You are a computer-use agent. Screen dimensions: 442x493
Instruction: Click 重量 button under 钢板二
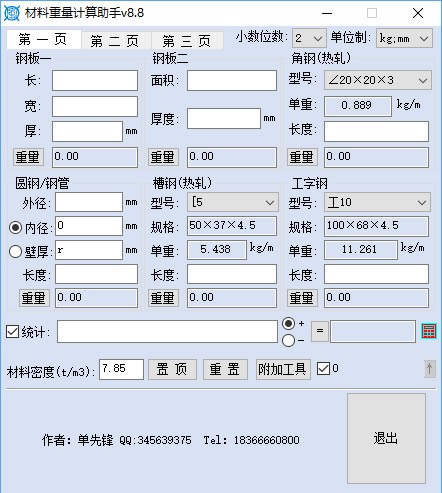pos(163,157)
